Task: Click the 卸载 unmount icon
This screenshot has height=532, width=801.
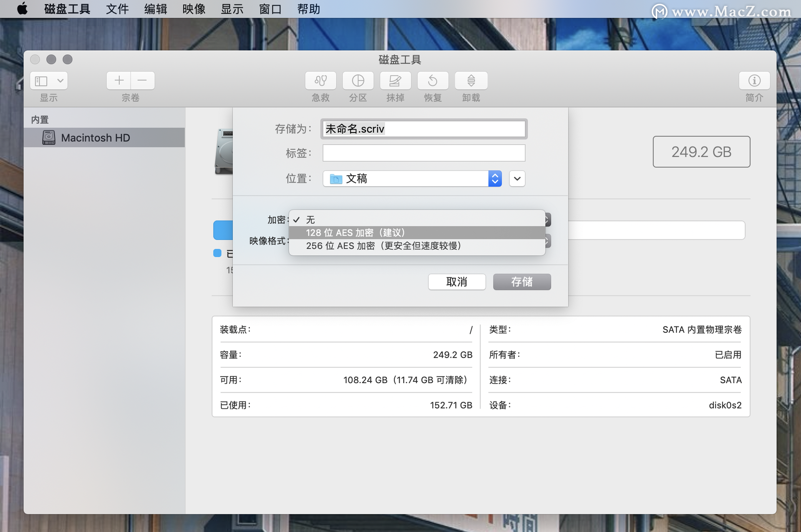Action: point(471,80)
